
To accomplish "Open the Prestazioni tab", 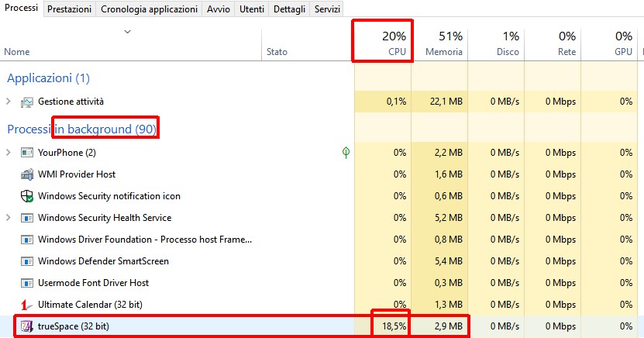I will coord(70,9).
